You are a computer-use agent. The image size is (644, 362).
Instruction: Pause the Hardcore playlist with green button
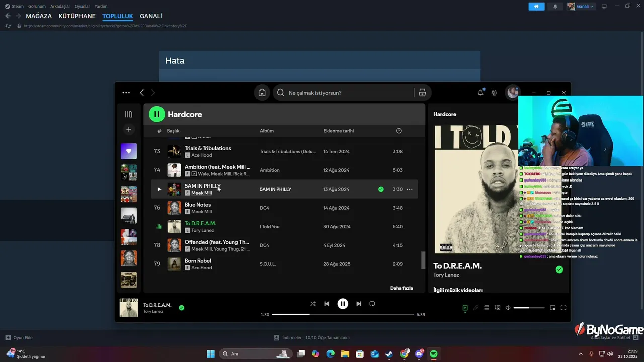point(157,114)
